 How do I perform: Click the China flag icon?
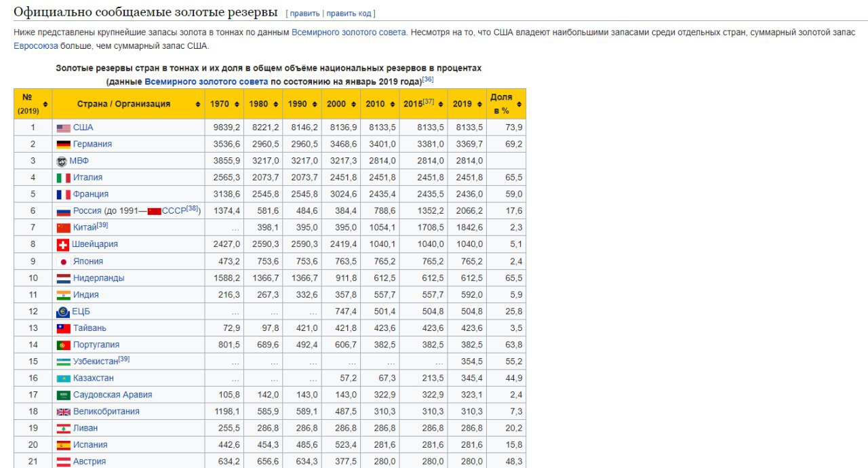63,228
